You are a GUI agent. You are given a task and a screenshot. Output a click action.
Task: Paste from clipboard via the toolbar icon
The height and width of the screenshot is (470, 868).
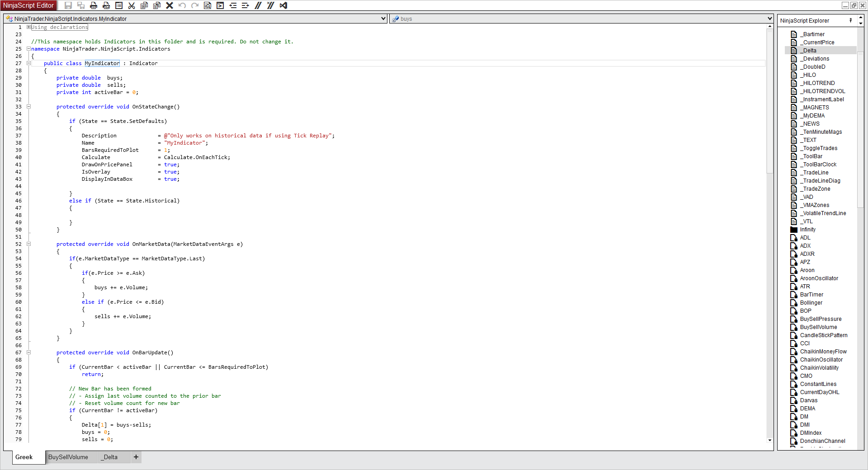(x=157, y=5)
